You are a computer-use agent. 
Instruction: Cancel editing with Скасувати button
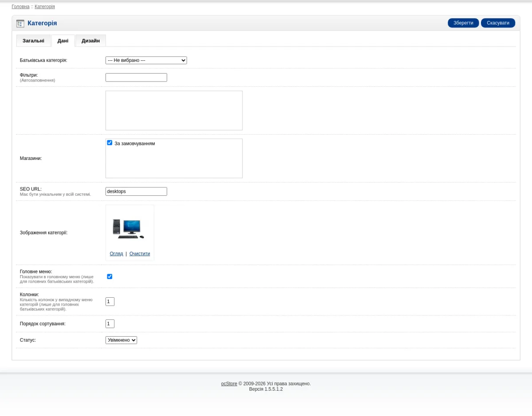point(498,23)
